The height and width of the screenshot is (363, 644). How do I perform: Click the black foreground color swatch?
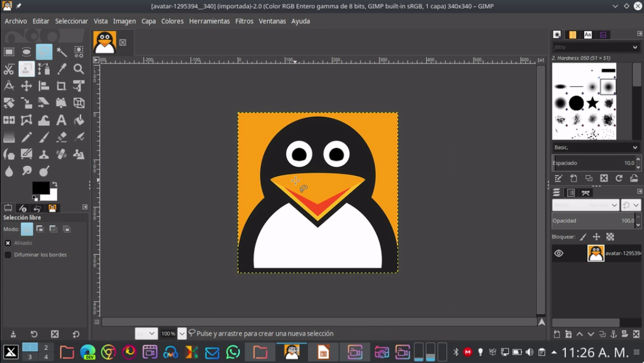(x=41, y=188)
